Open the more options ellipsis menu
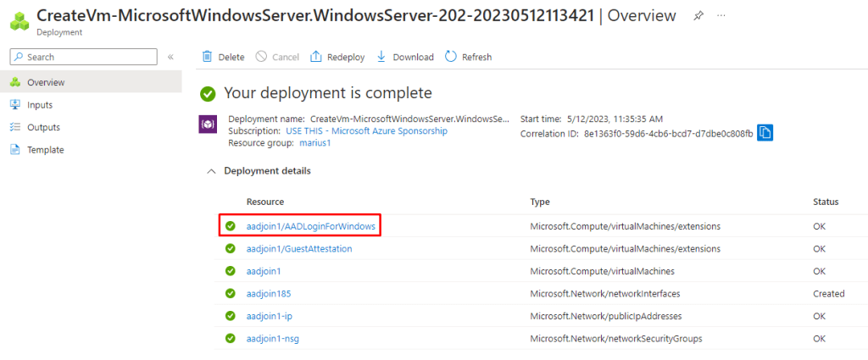Image resolution: width=868 pixels, height=360 pixels. point(721,16)
